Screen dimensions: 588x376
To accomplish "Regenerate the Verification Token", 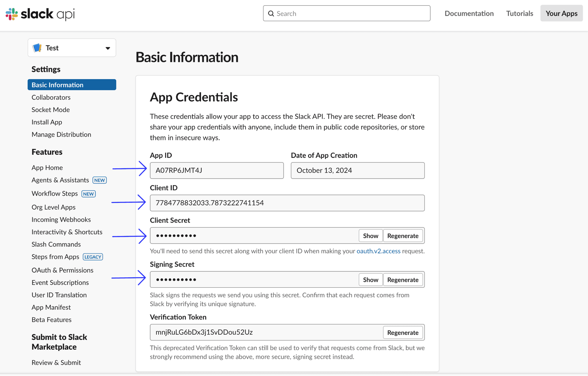I will pyautogui.click(x=403, y=332).
